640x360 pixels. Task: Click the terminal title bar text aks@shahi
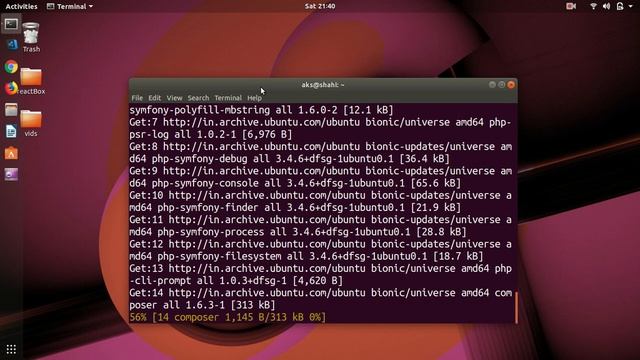(323, 85)
